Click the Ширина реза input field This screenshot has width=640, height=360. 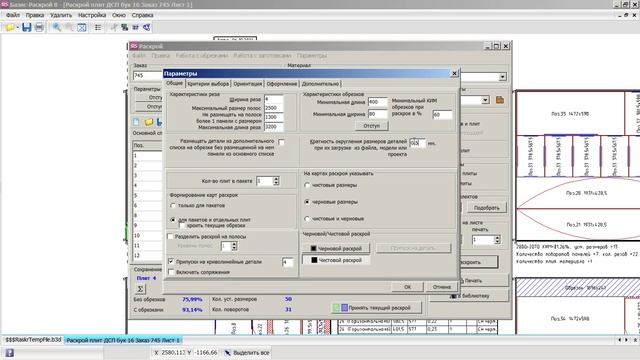point(273,99)
